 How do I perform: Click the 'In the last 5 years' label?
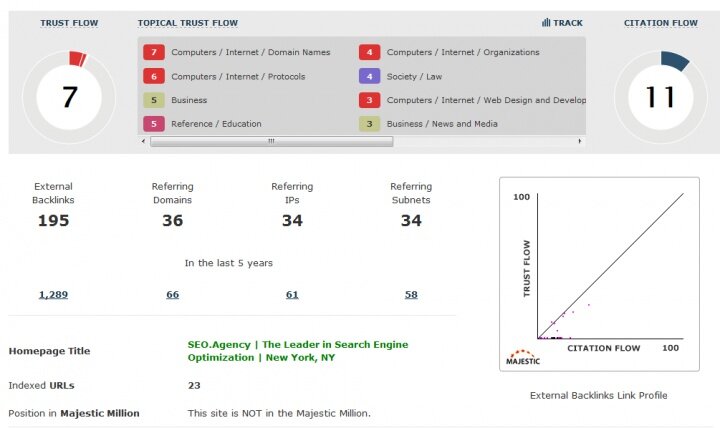pos(229,263)
